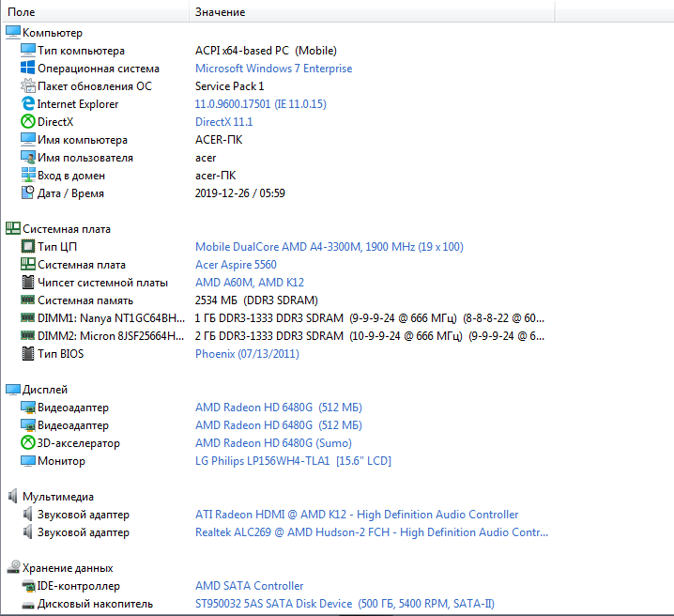Screen dimensions: 674x616
Task: Click the Системная плата section header icon
Action: click(x=13, y=229)
